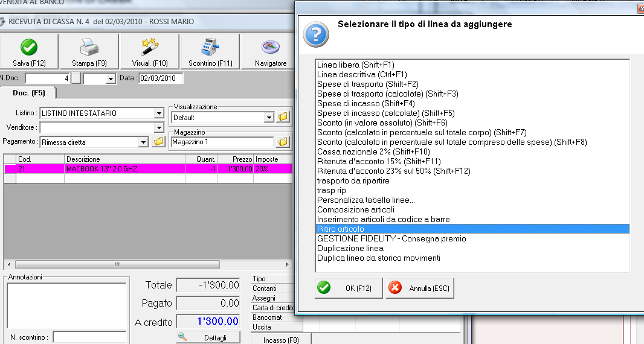The image size is (644, 344).
Task: Click the A credito amount 1'300,00
Action: [208, 322]
